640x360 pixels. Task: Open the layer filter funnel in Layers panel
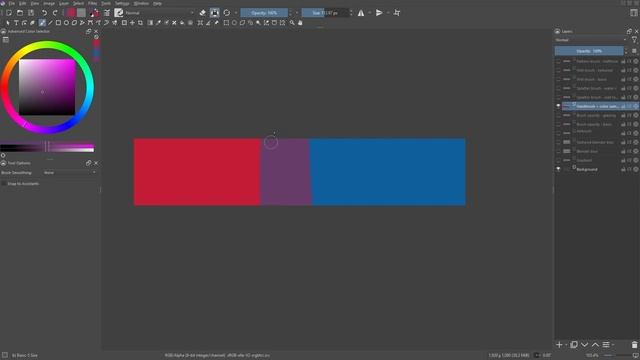tap(634, 40)
